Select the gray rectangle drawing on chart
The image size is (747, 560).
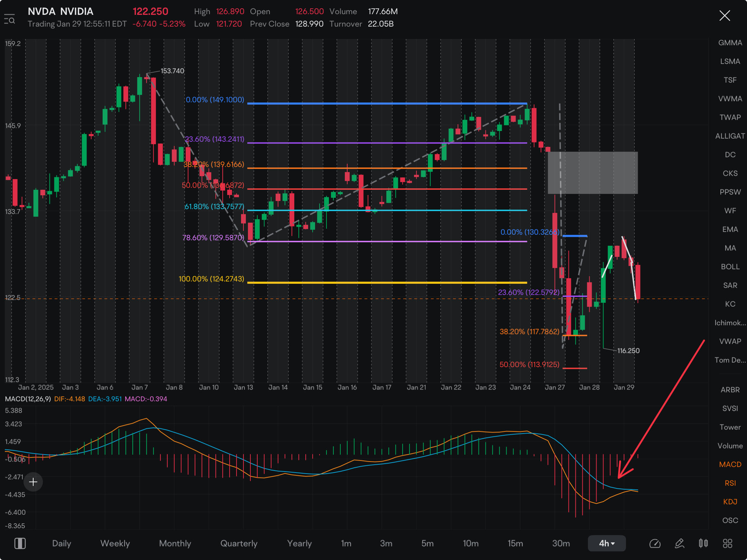click(593, 172)
